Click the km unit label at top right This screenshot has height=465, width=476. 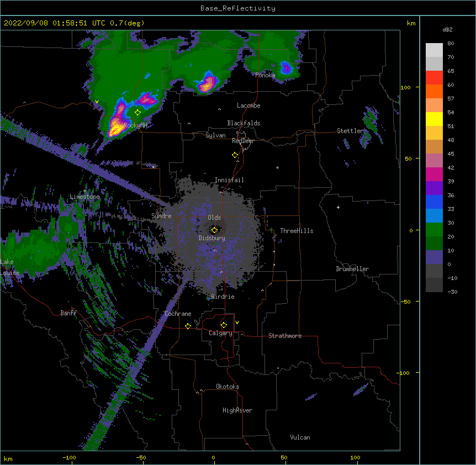point(411,23)
